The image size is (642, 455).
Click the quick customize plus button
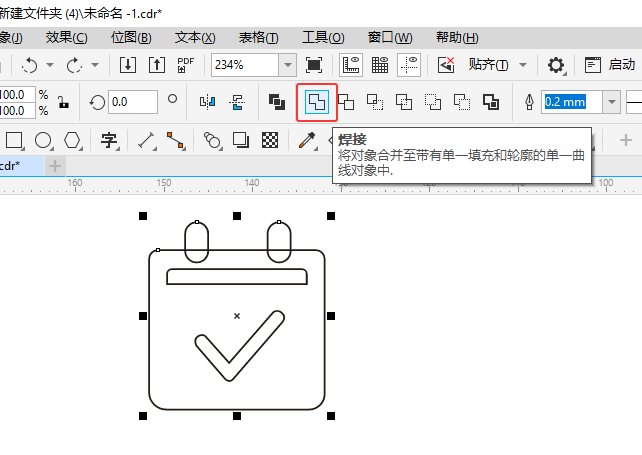[x=626, y=140]
